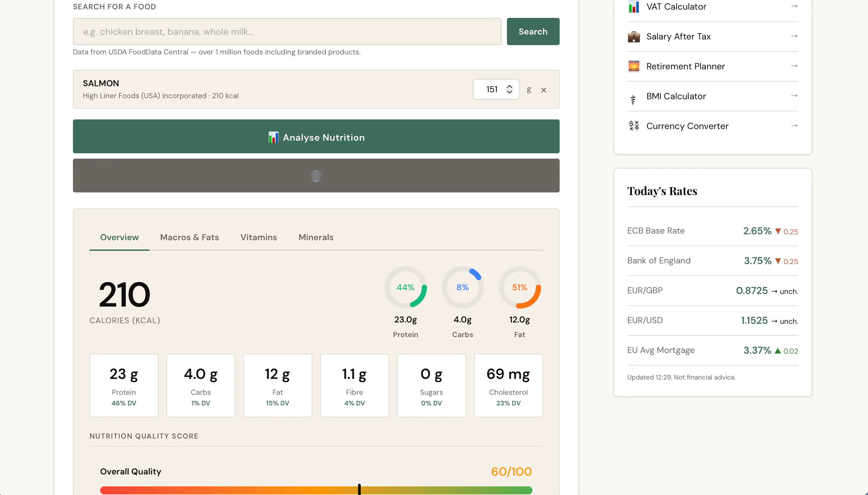Click the 23 g Protein card
868x495 pixels.
pos(124,386)
